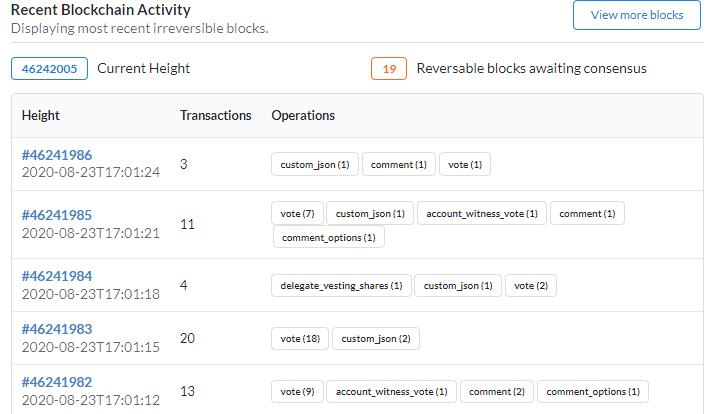Click comment_options (1) tag in block #46241985
714x414 pixels.
329,237
